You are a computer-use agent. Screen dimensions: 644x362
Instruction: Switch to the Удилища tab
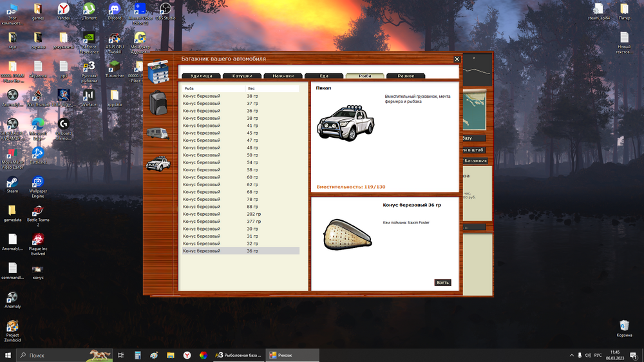(x=201, y=76)
